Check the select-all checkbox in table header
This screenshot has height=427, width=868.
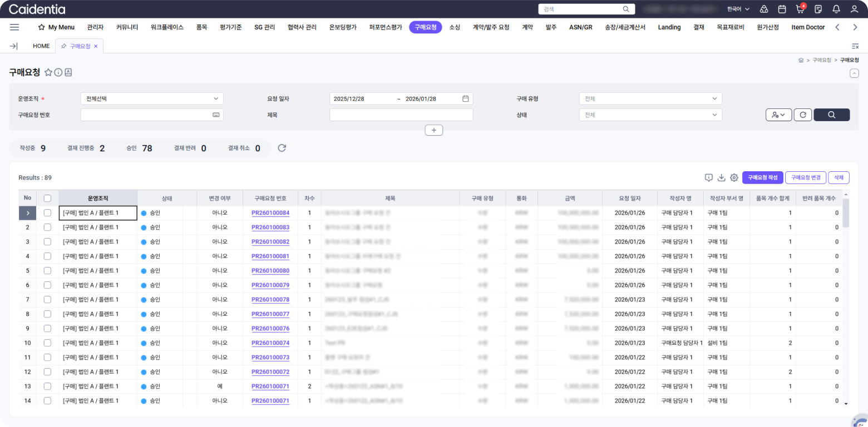tap(47, 198)
